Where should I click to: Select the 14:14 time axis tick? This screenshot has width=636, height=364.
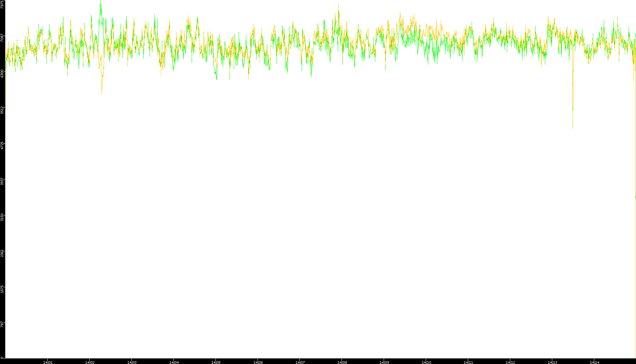[x=594, y=362]
